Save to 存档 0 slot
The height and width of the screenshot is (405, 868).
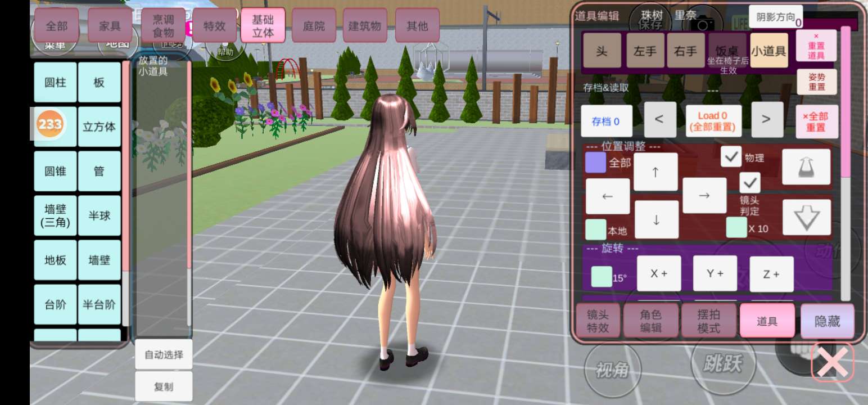click(x=607, y=121)
